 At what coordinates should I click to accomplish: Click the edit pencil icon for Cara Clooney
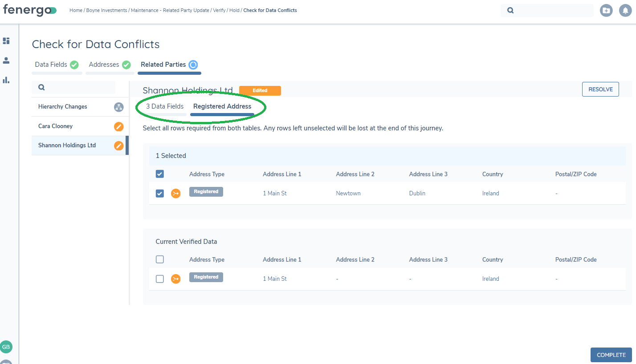point(118,126)
